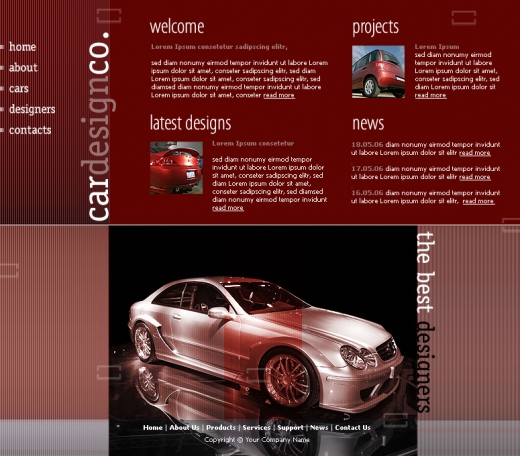The width and height of the screenshot is (520, 456).
Task: Click Services in the footer menu
Action: (x=256, y=428)
